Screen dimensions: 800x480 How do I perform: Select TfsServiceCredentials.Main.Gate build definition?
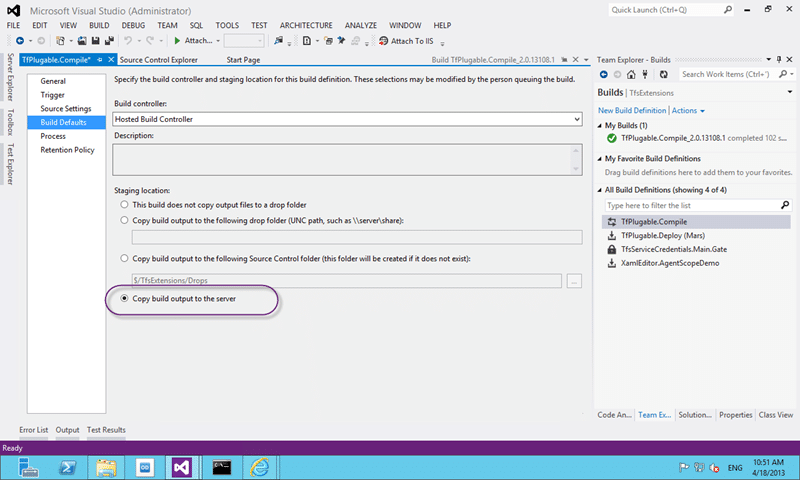tap(674, 249)
